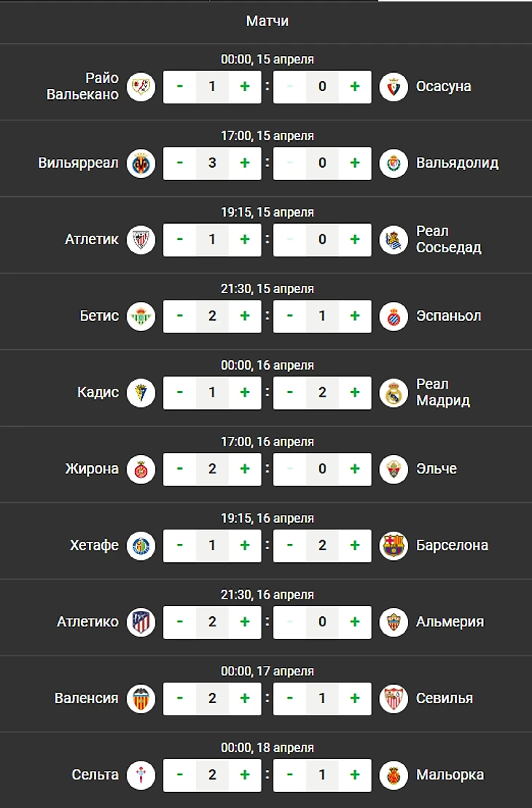Click the Villarreal club crest
The image size is (532, 808).
coord(141,163)
